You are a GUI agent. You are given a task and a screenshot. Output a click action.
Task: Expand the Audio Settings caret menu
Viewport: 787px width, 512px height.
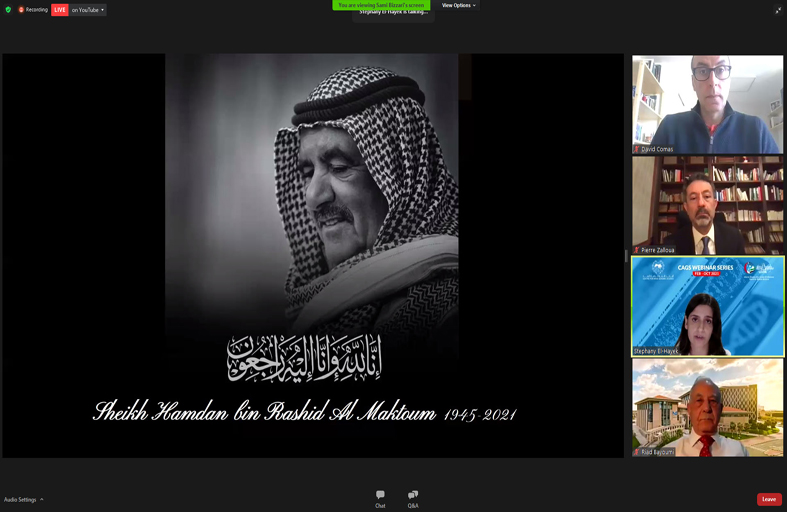42,499
